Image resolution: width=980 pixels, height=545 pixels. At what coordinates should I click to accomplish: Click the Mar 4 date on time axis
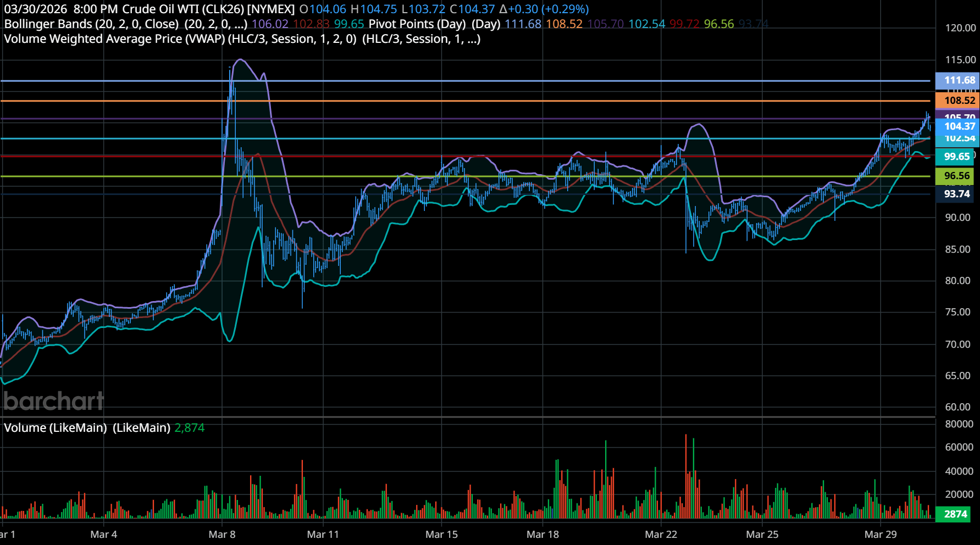tap(104, 535)
